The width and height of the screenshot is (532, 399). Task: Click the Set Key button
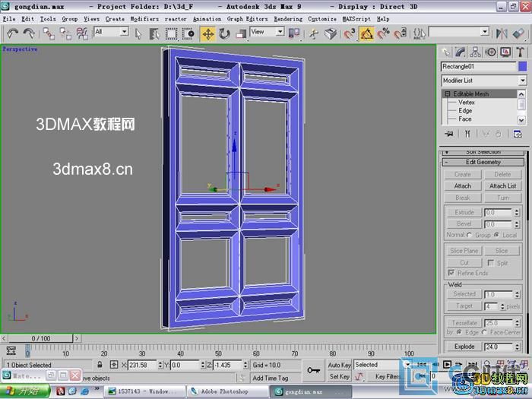[339, 377]
